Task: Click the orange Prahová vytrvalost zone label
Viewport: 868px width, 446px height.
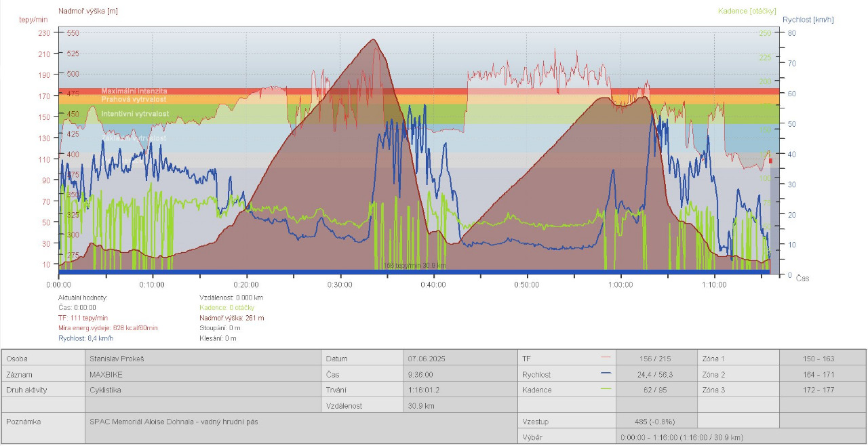Action: (134, 100)
